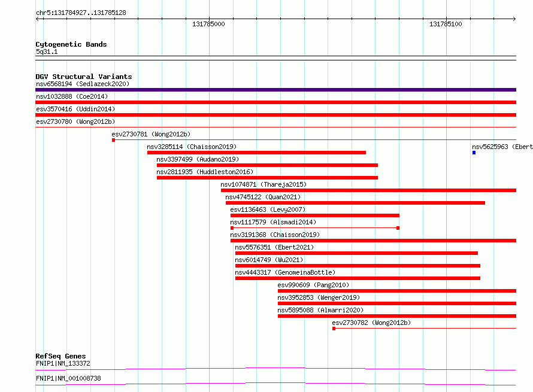Click the 131785000 ruler tick label
The height and width of the screenshot is (392, 533).
click(x=208, y=24)
